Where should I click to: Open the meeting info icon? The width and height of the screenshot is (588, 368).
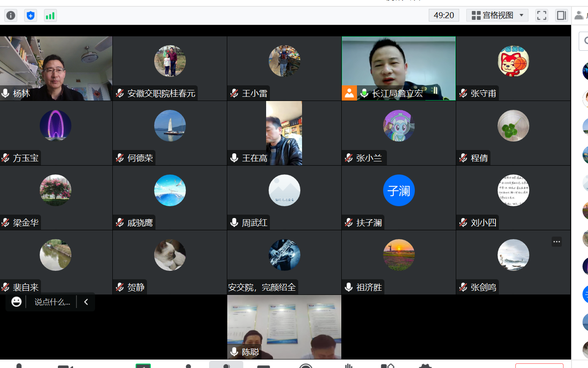coord(11,16)
